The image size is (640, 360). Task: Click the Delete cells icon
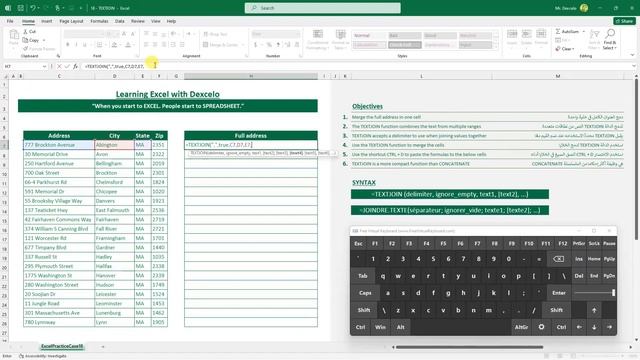[x=527, y=34]
